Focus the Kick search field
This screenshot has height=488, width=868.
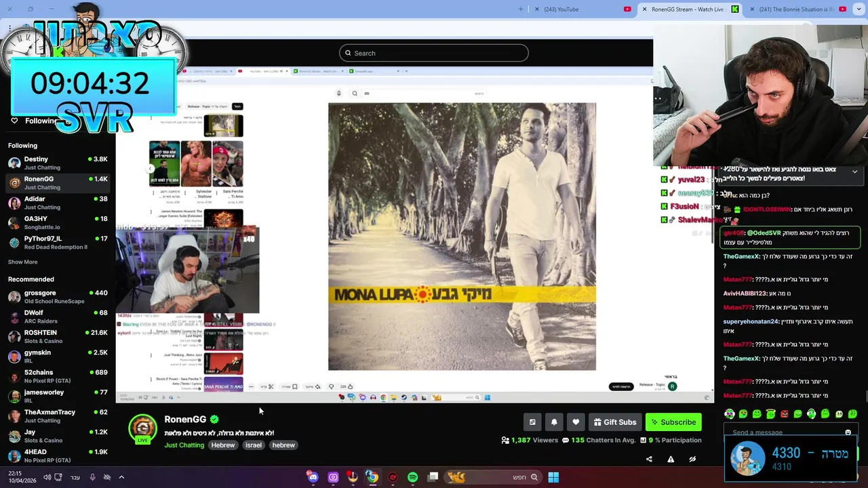434,53
